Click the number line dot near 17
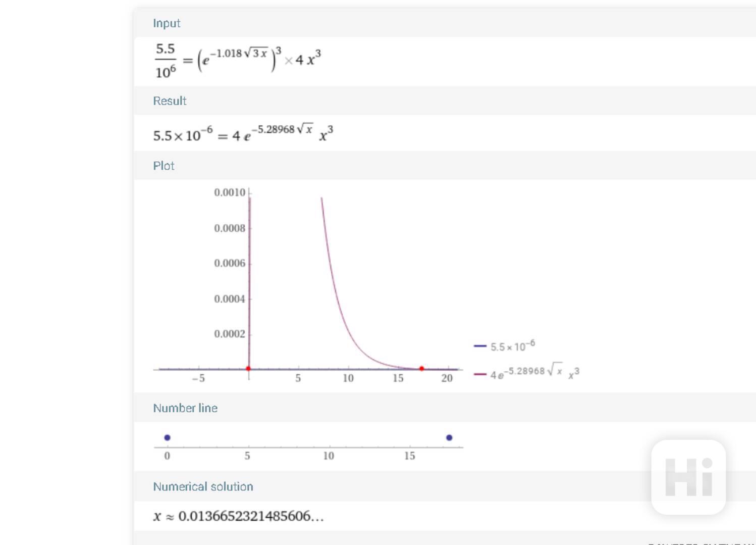The image size is (756, 545). pos(449,437)
